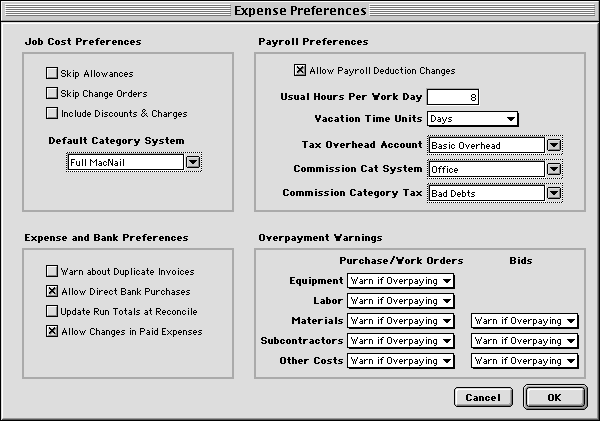
Task: Expand Tax Overhead Account arrow button
Action: point(554,145)
